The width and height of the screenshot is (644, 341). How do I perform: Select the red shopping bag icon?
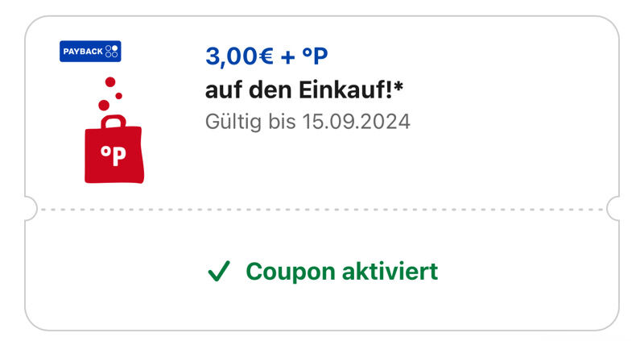click(x=114, y=149)
